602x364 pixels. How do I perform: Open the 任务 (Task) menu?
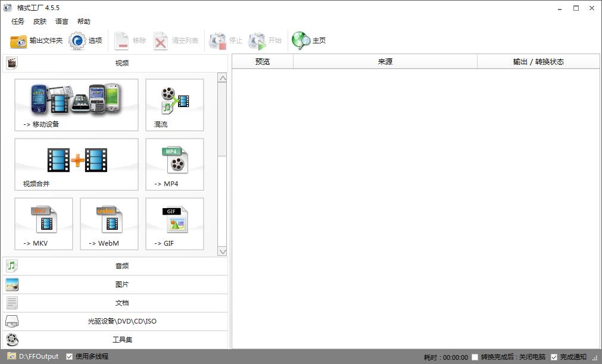point(17,21)
